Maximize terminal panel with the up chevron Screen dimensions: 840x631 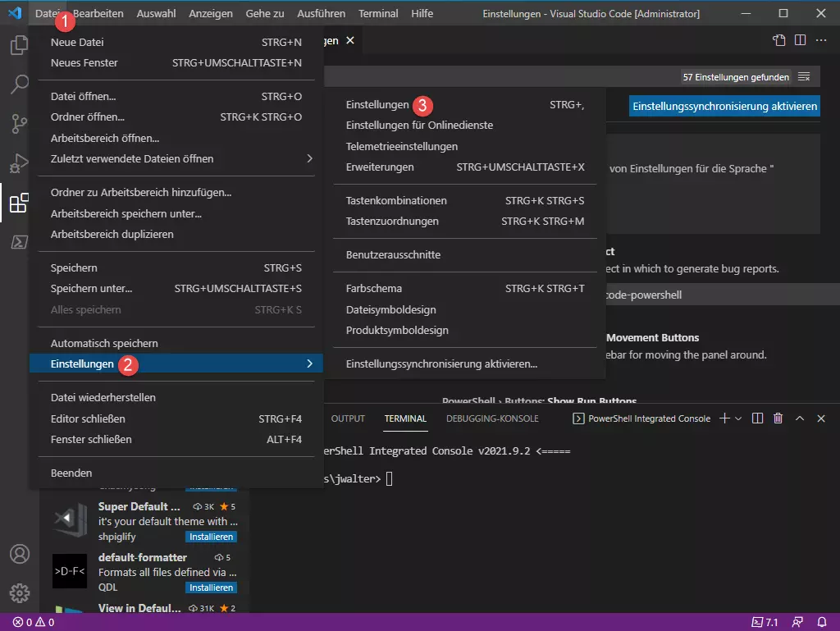800,418
